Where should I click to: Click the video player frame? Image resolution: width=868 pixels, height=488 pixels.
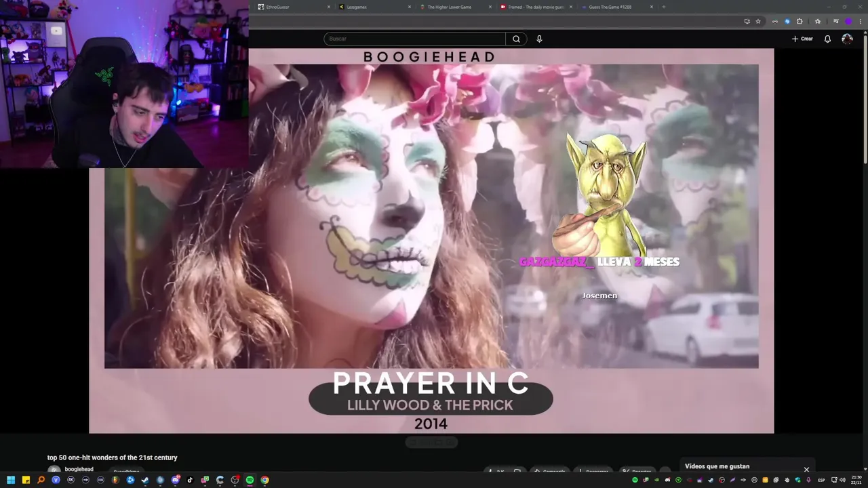coord(431,241)
